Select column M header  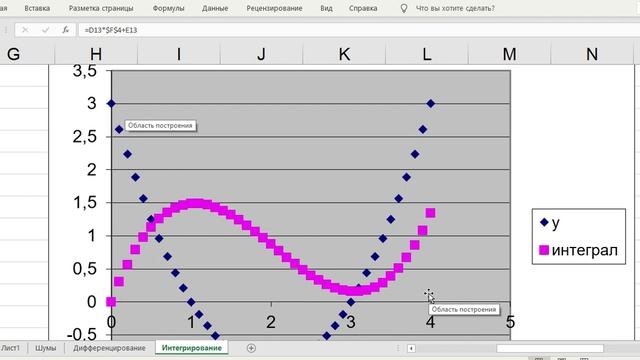(x=509, y=54)
